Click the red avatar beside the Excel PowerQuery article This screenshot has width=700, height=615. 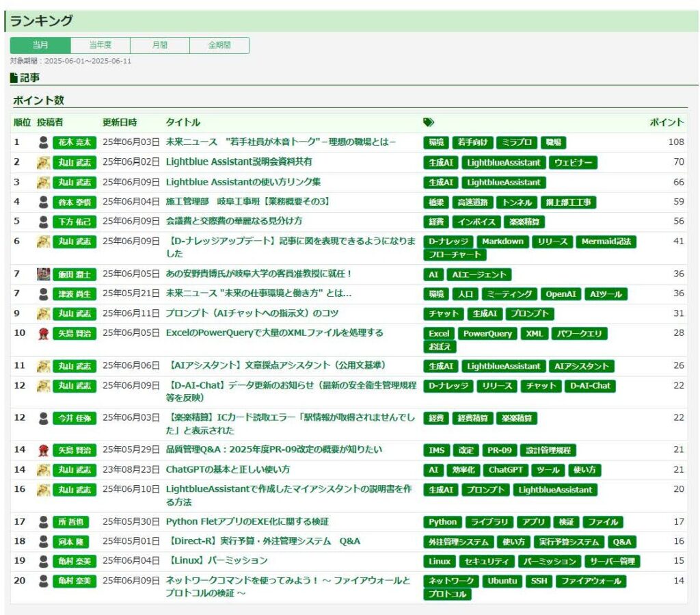(44, 333)
